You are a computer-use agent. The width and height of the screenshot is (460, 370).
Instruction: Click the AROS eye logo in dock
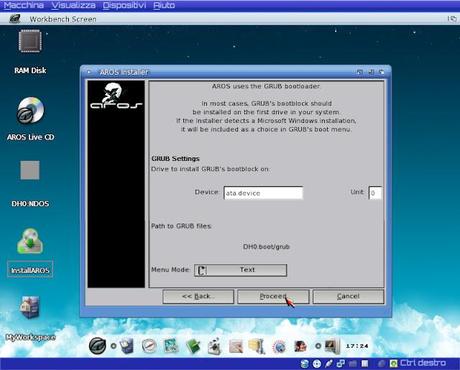97,346
